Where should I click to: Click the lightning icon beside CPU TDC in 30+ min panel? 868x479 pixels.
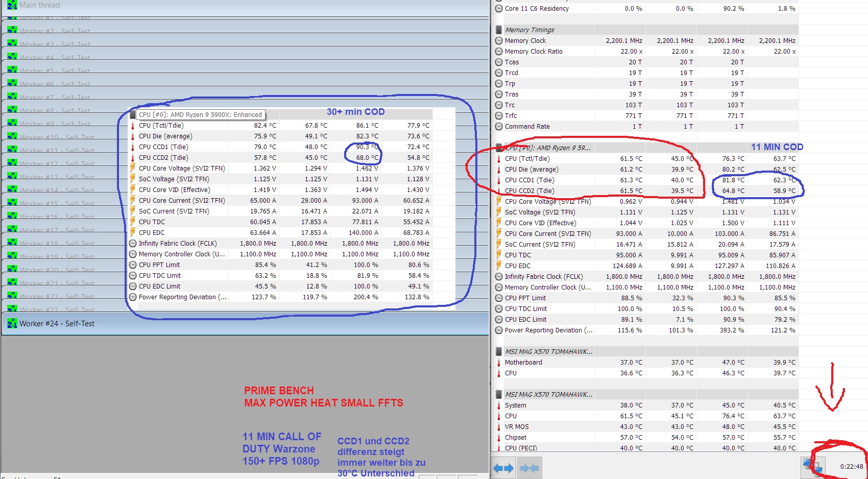click(133, 222)
